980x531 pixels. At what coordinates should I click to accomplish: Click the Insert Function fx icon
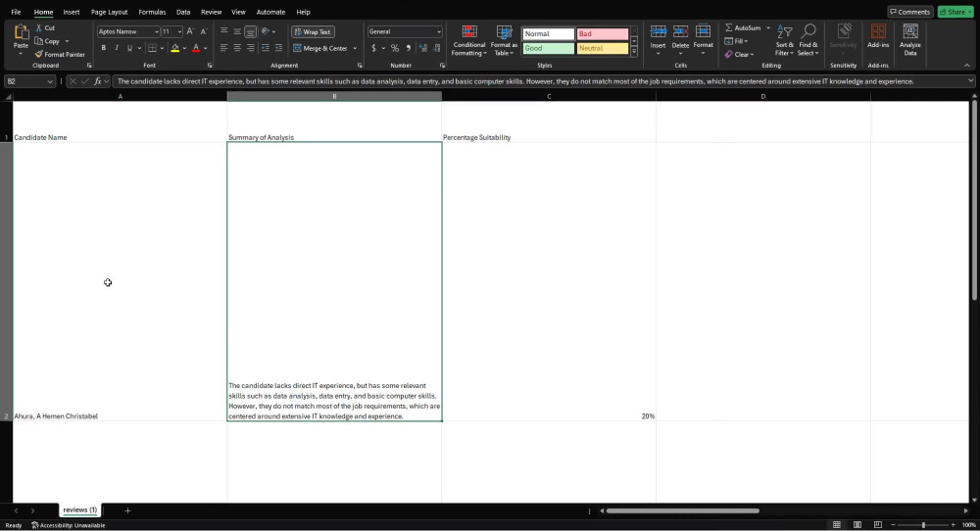click(x=98, y=81)
